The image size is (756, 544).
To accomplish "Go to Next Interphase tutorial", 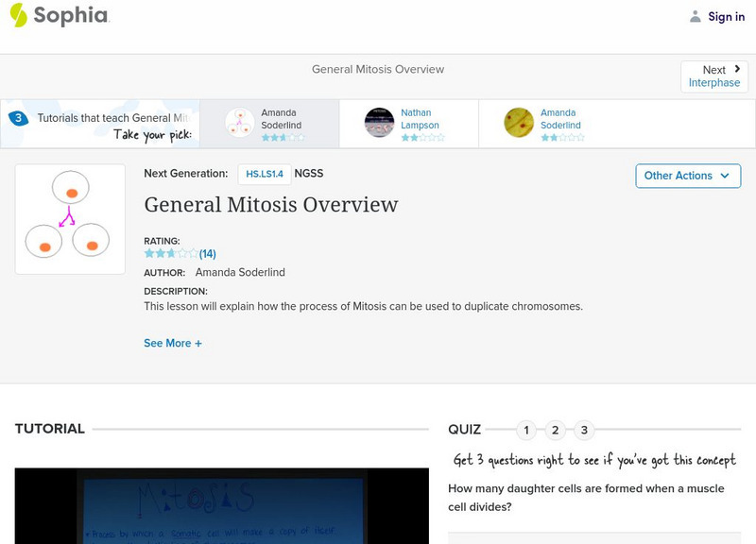I will point(714,76).
